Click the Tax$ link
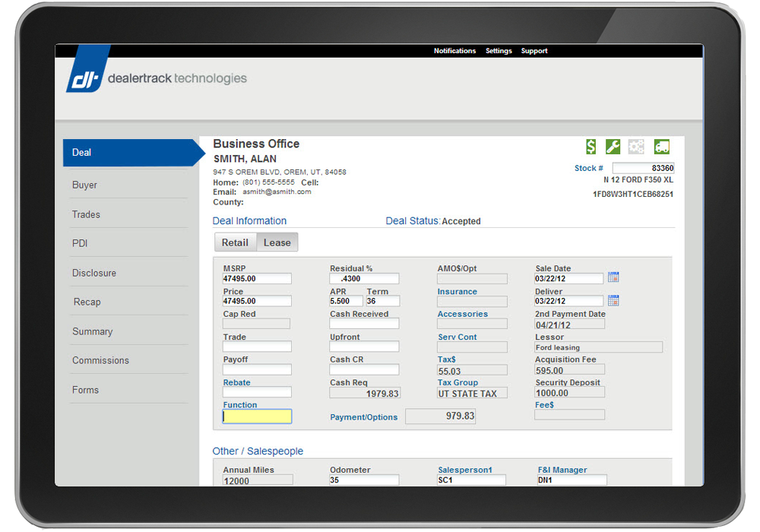Image resolution: width=760 pixels, height=532 pixels. pyautogui.click(x=446, y=359)
